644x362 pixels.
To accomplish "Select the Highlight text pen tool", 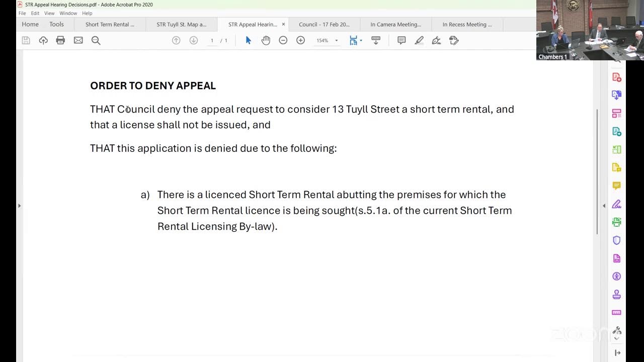I will (x=419, y=40).
